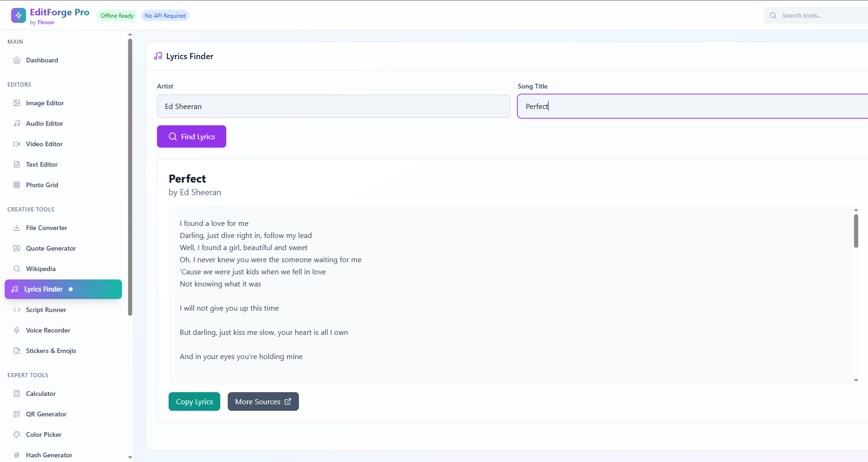This screenshot has width=868, height=462.
Task: Open Stickers & Emojis
Action: coord(63,351)
